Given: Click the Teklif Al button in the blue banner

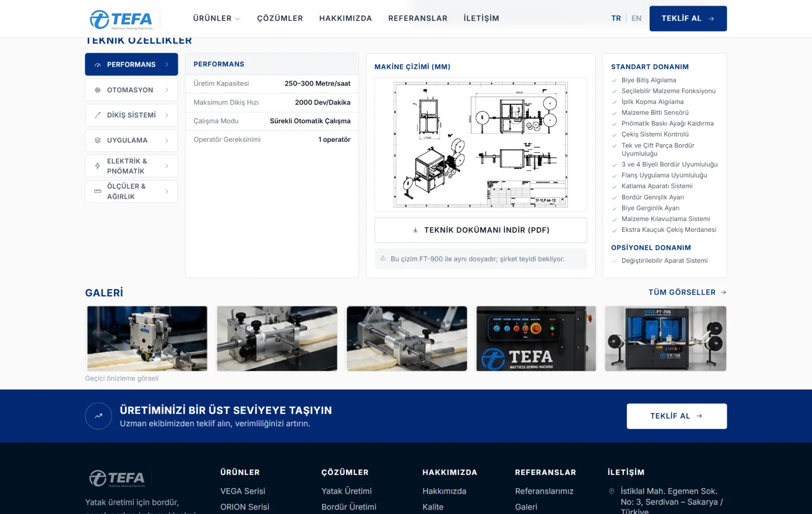Looking at the screenshot, I should 676,416.
